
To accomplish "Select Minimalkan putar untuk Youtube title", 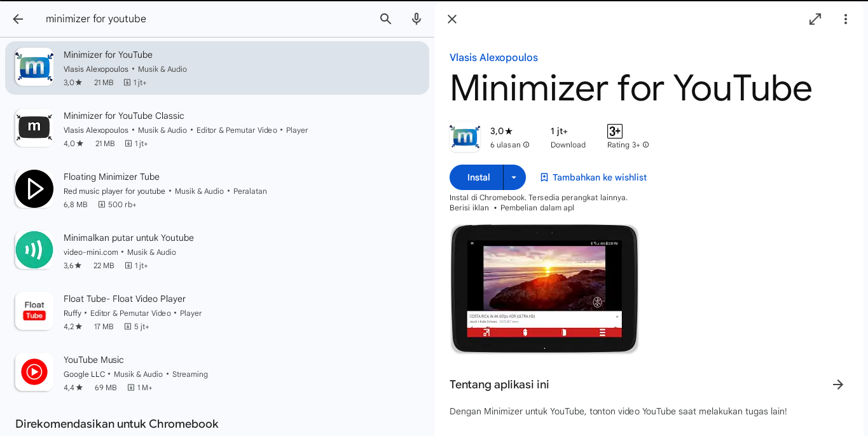I will click(x=128, y=238).
